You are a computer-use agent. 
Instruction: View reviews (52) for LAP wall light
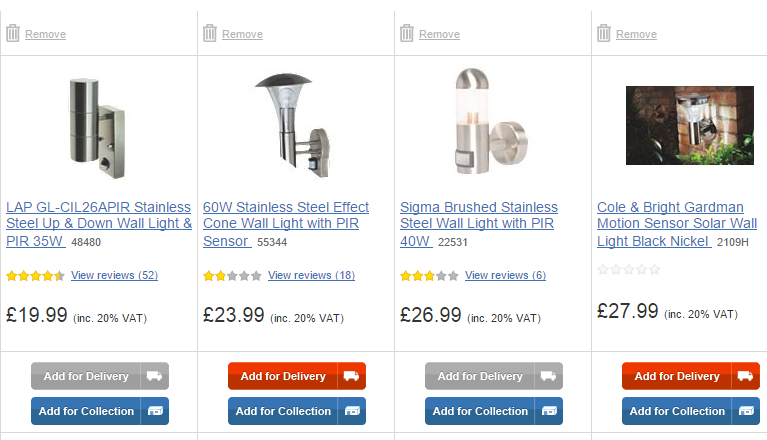[x=114, y=275]
